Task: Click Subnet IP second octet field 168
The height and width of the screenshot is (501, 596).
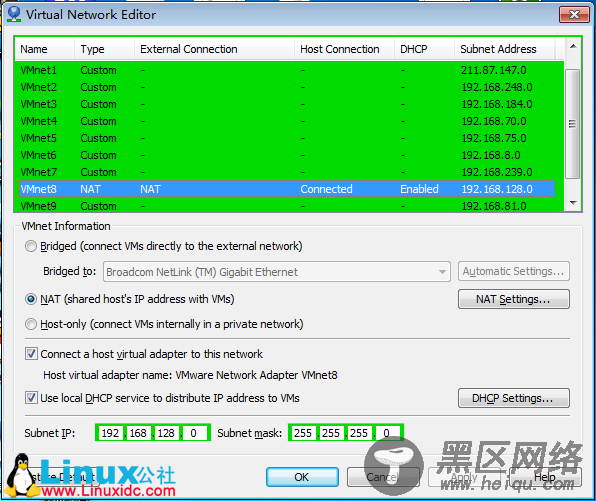Action: [x=138, y=433]
